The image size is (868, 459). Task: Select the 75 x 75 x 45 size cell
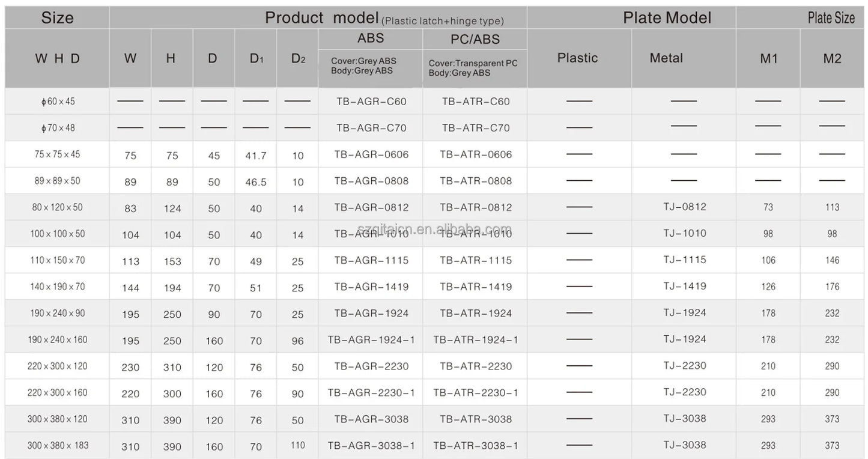57,154
